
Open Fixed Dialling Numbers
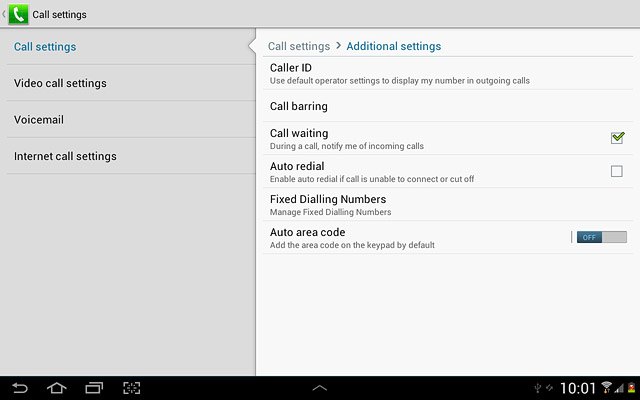tap(448, 204)
